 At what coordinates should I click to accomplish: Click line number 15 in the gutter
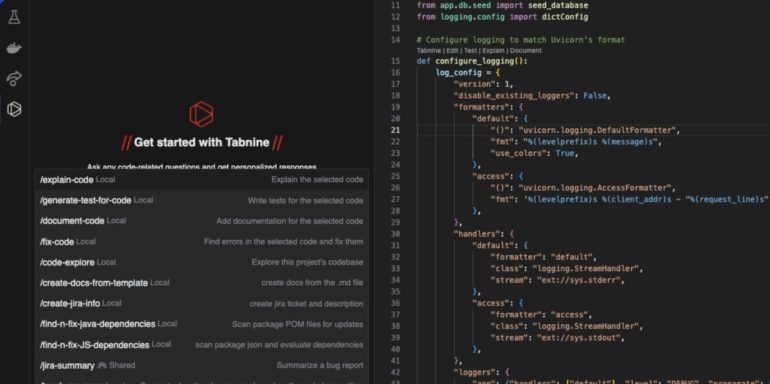(x=395, y=61)
